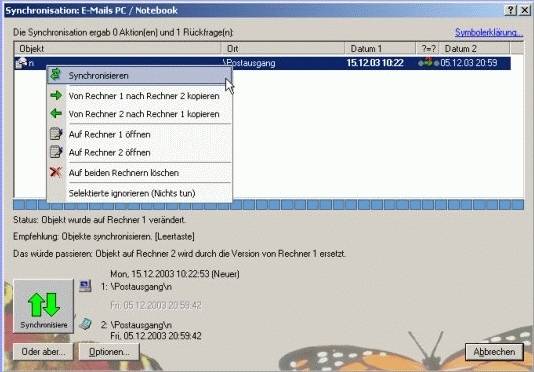
Task: Click the sync status symbol in ?=? column
Action: (x=428, y=63)
